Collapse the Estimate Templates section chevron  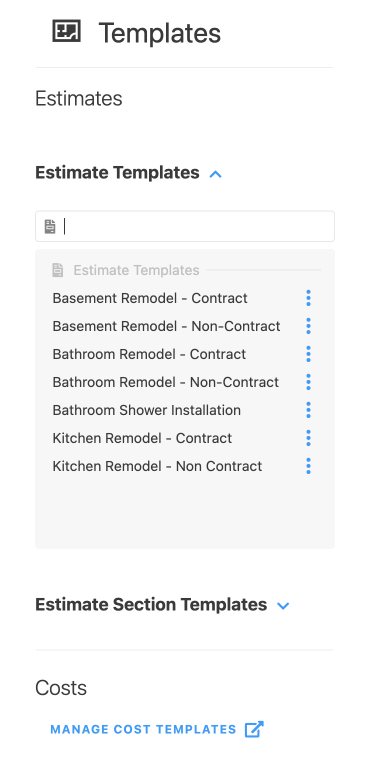(215, 173)
